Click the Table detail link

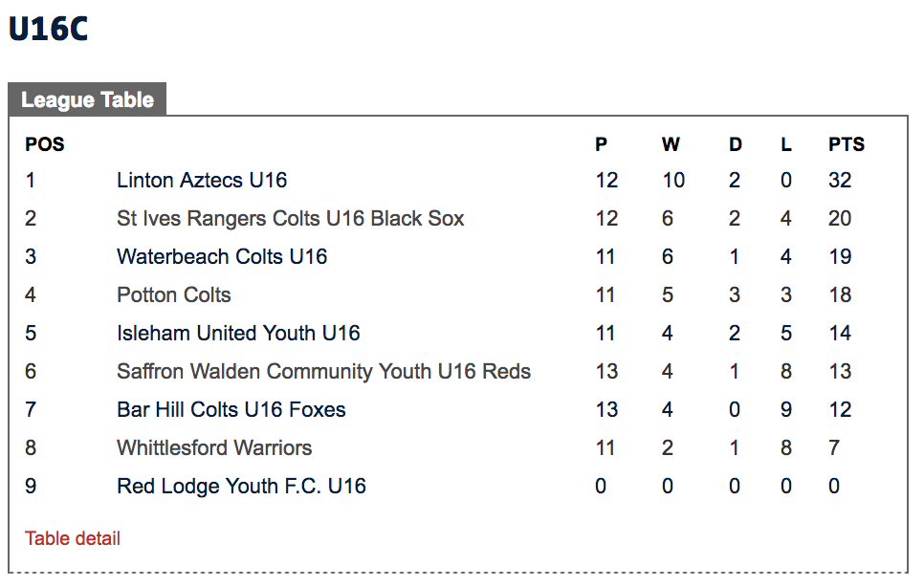tap(73, 538)
